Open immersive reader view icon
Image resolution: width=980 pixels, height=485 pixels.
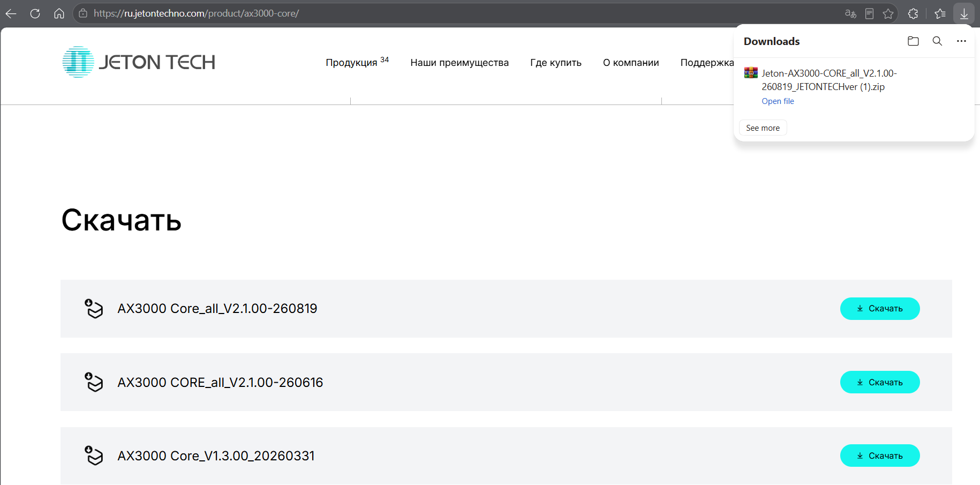pyautogui.click(x=869, y=14)
